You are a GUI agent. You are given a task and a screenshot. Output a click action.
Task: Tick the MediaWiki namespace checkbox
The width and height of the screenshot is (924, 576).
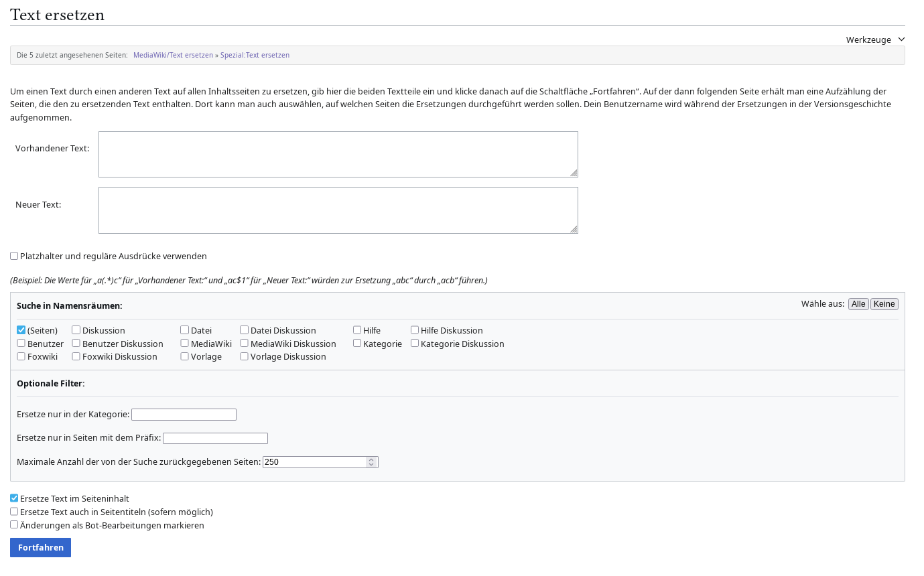point(184,343)
